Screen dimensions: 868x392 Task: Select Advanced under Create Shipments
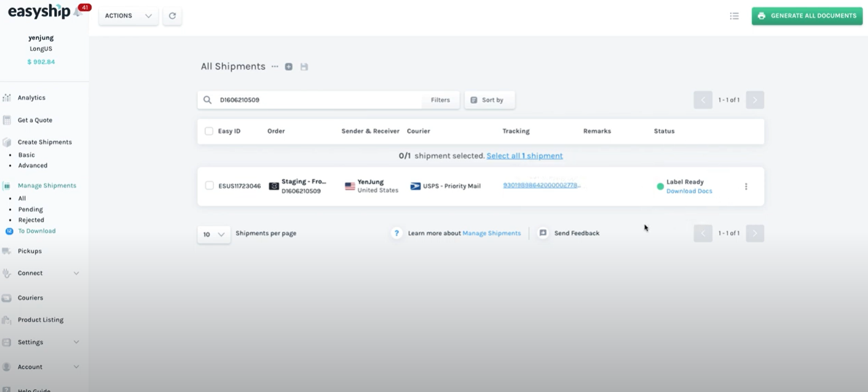click(33, 166)
